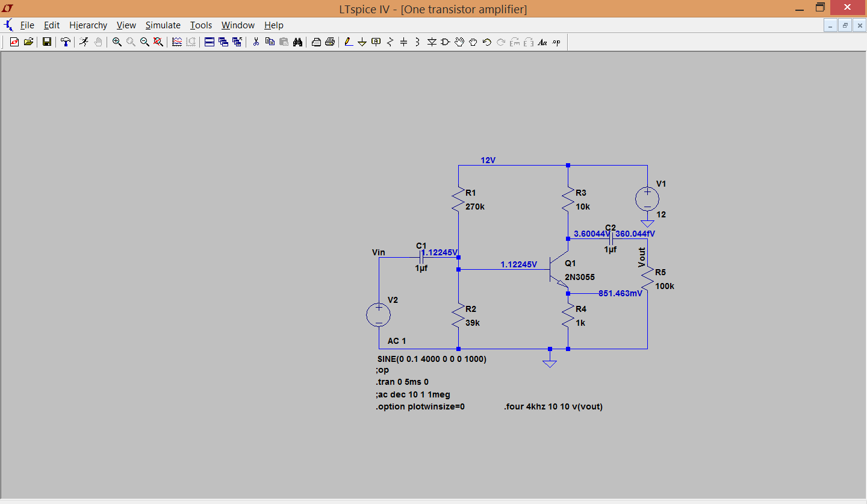Viewport: 867px width, 504px height.
Task: Click the Undo arrow icon
Action: pyautogui.click(x=487, y=42)
